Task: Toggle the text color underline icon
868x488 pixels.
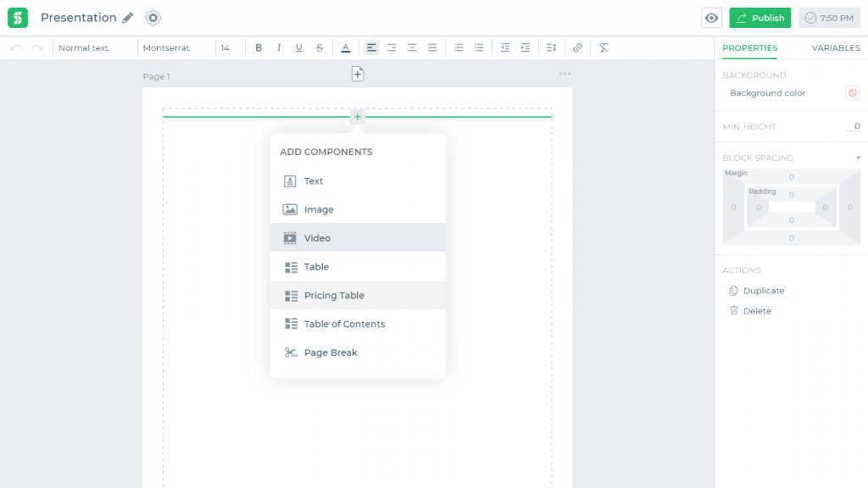Action: coord(345,47)
